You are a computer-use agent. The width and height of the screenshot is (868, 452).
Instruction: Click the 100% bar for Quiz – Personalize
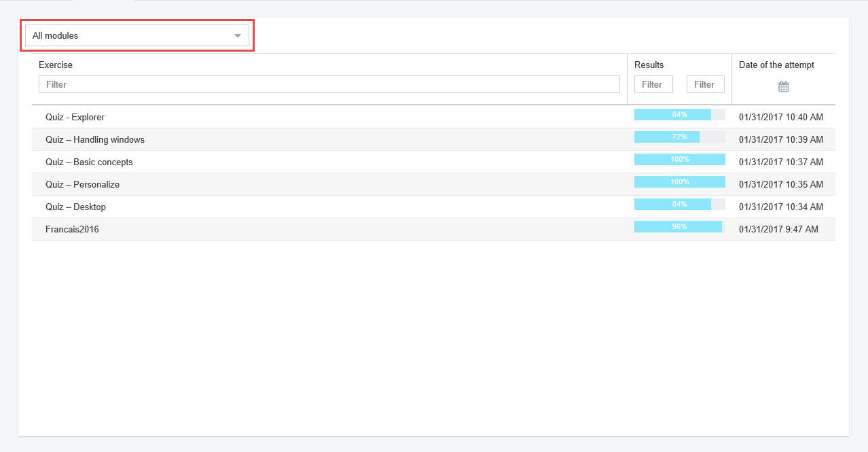(679, 182)
